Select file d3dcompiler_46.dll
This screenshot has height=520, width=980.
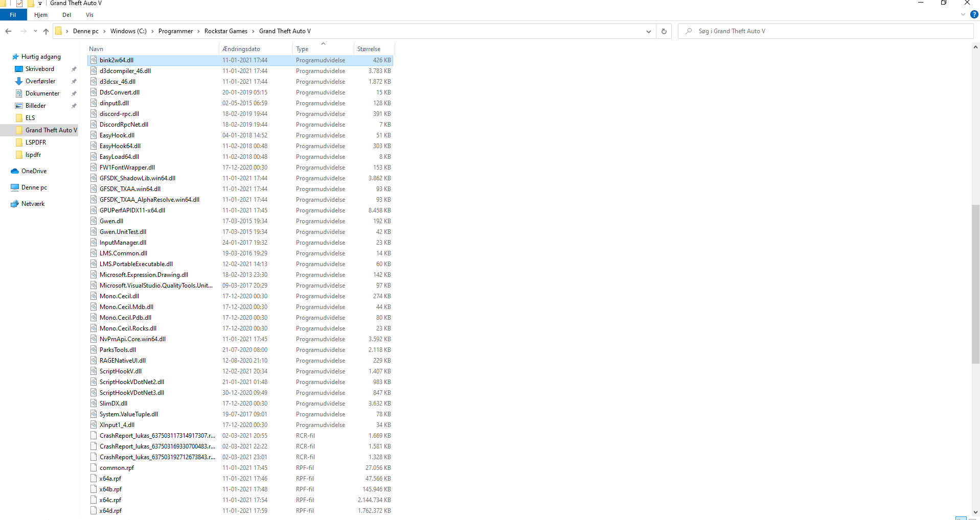pos(240,71)
